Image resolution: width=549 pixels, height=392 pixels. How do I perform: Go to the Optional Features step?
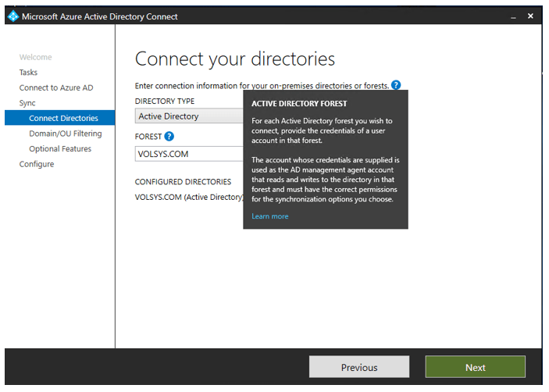(x=60, y=148)
